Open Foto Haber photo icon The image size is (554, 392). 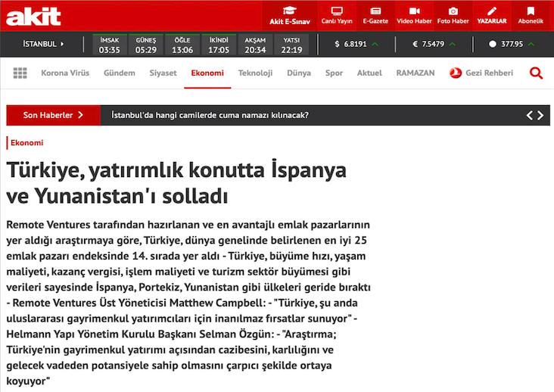coord(453,11)
